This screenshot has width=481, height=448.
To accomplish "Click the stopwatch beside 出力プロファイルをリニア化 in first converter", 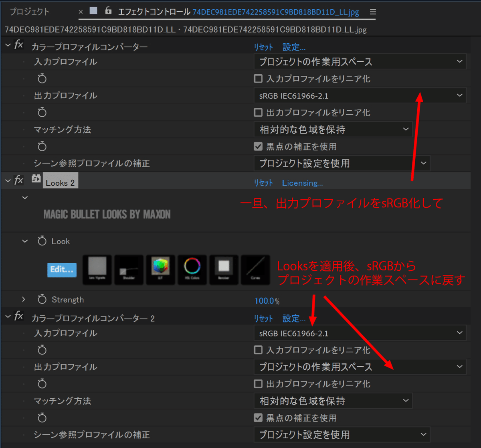I will pyautogui.click(x=42, y=112).
